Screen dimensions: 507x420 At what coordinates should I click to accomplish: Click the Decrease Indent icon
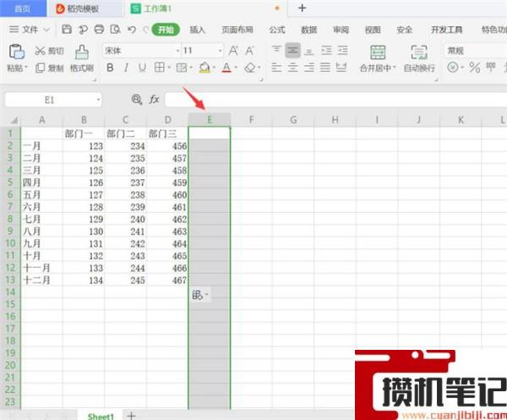click(326, 51)
